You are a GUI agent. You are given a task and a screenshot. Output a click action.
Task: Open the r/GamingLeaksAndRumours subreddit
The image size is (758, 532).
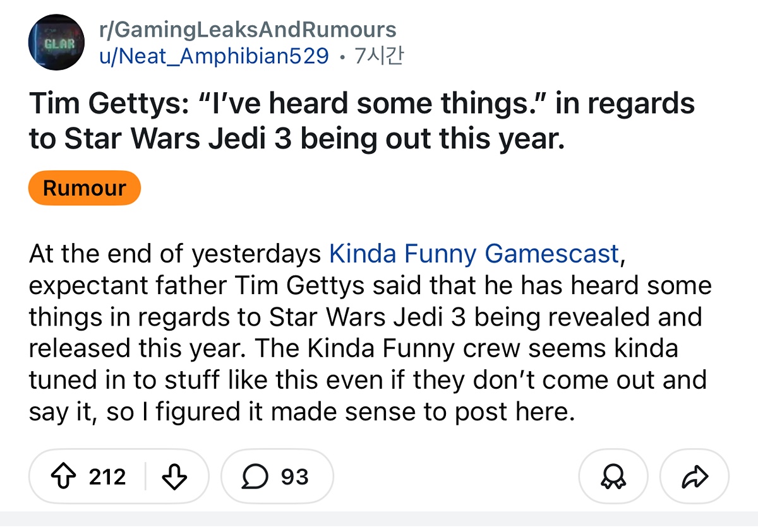248,30
